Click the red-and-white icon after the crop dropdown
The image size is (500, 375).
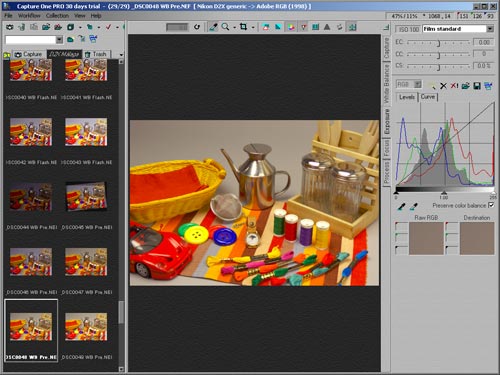(x=266, y=27)
